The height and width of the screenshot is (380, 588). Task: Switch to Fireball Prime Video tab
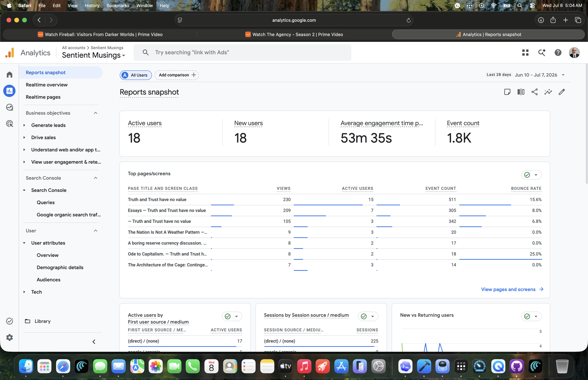coord(100,35)
